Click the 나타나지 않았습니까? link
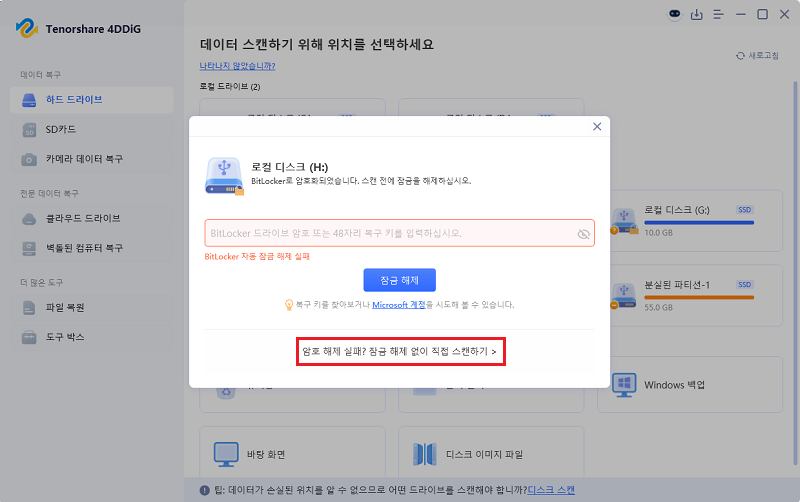This screenshot has width=800, height=502. [x=237, y=66]
